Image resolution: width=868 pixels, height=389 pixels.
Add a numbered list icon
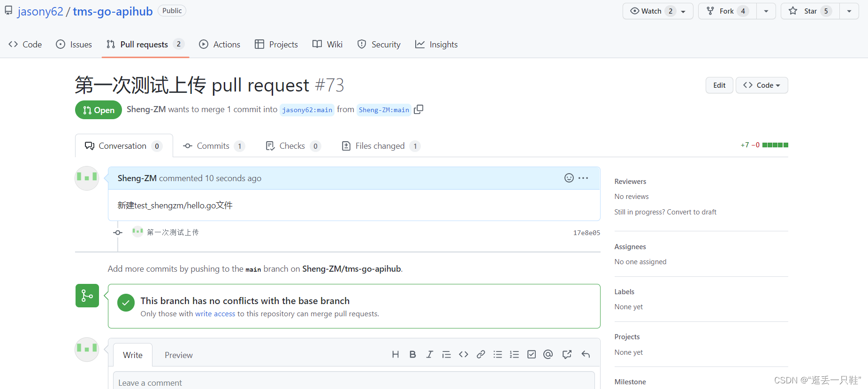(514, 354)
